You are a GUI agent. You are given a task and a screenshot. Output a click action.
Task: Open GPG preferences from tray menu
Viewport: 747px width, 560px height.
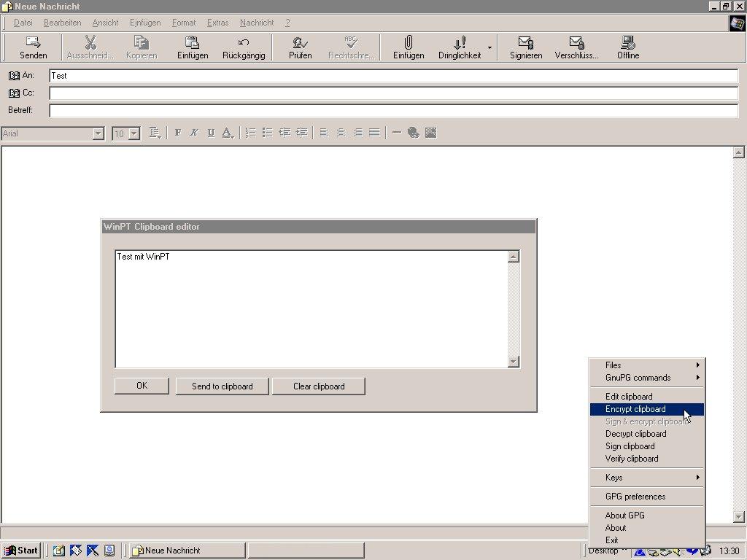coord(647,496)
